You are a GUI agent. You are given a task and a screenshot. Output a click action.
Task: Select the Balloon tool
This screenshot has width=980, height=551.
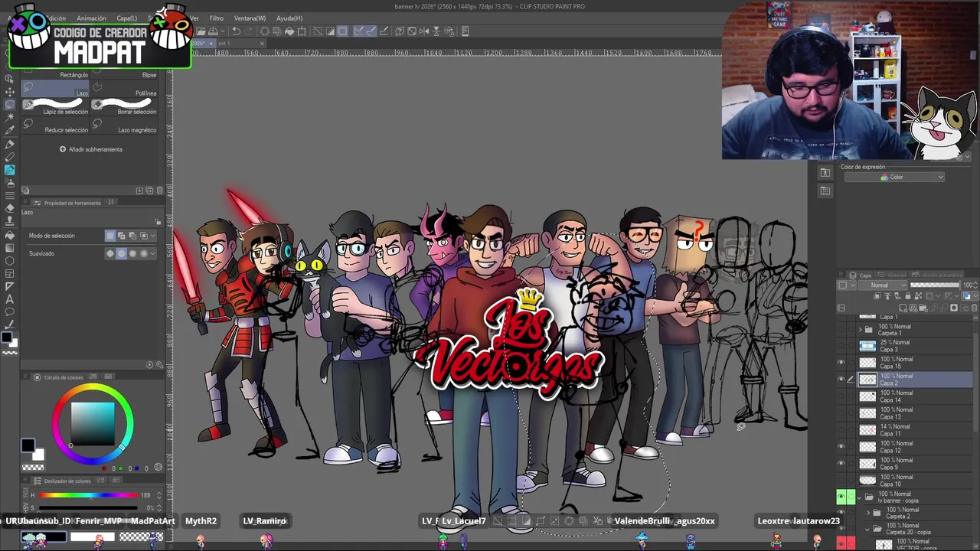click(x=10, y=312)
